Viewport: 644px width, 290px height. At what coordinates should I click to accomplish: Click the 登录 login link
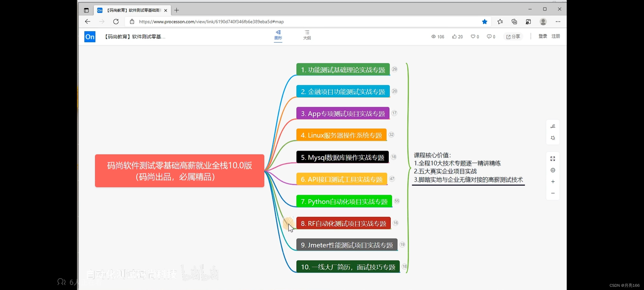543,36
